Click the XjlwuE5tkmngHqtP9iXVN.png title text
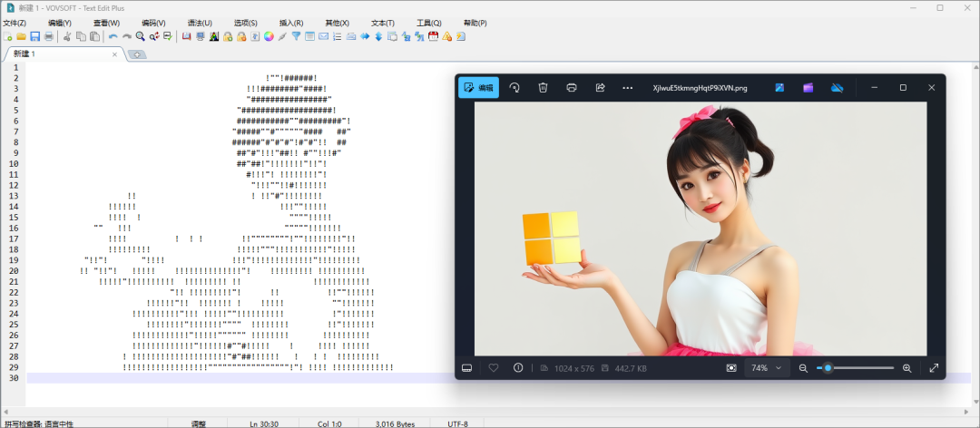Image resolution: width=980 pixels, height=428 pixels. point(700,88)
